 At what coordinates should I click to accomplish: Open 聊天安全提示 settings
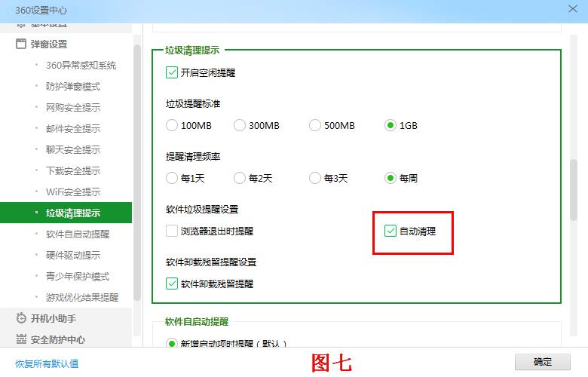click(73, 150)
